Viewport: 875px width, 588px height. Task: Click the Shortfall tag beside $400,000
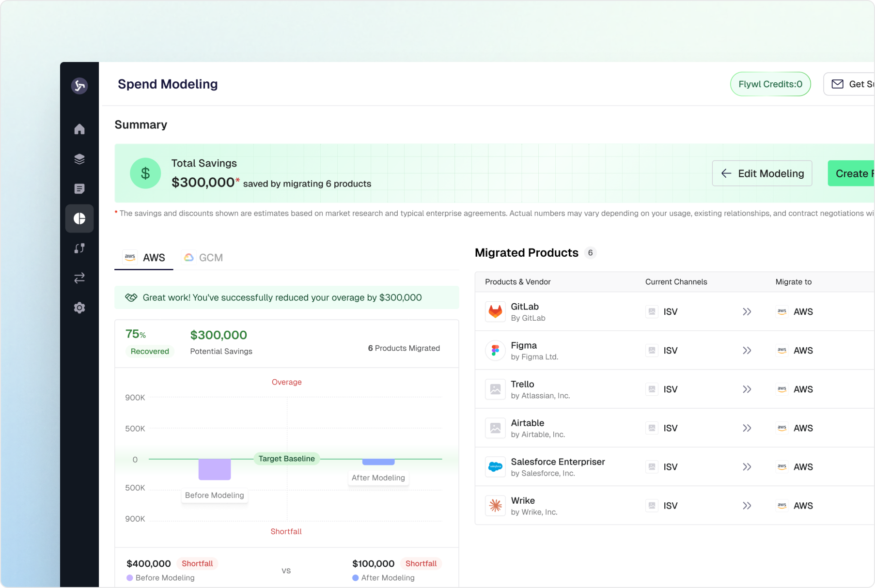coord(197,563)
